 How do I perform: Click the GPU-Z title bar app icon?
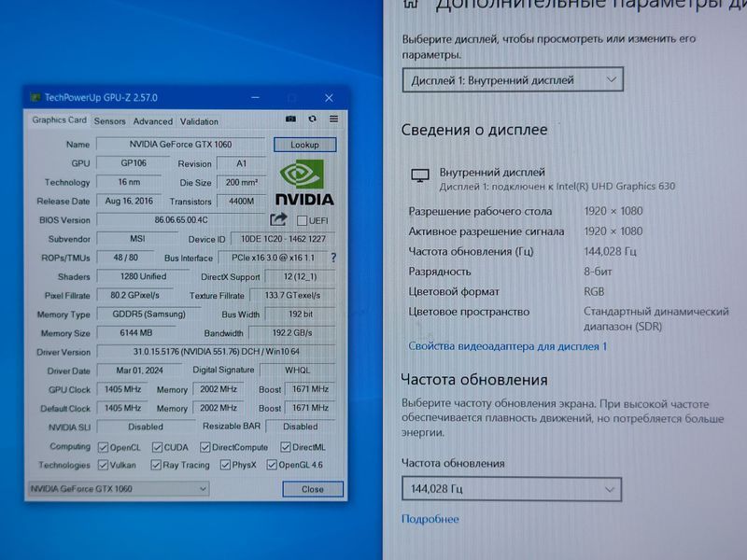pos(35,98)
